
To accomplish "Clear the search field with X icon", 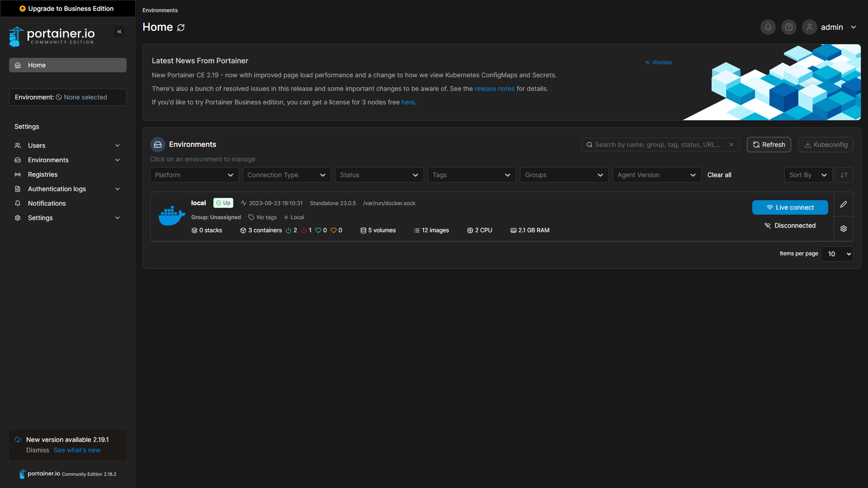I will pos(731,145).
